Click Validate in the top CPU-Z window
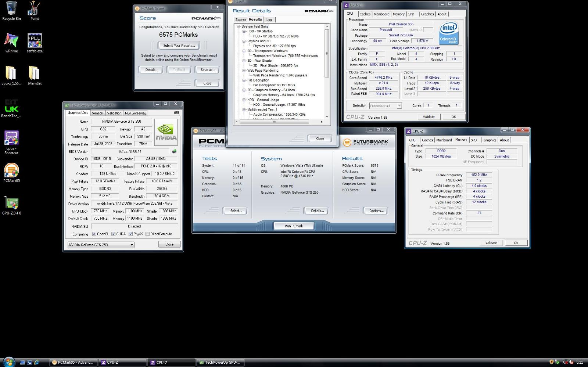 click(x=429, y=117)
